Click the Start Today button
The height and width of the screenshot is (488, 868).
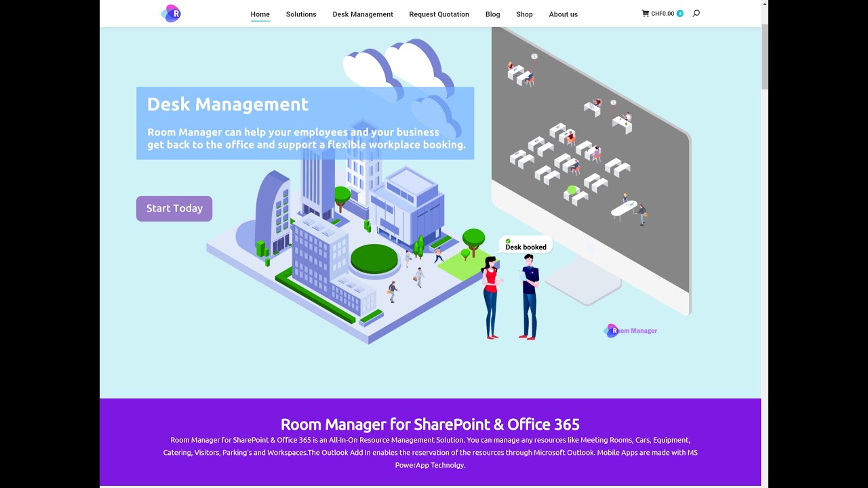pos(174,209)
